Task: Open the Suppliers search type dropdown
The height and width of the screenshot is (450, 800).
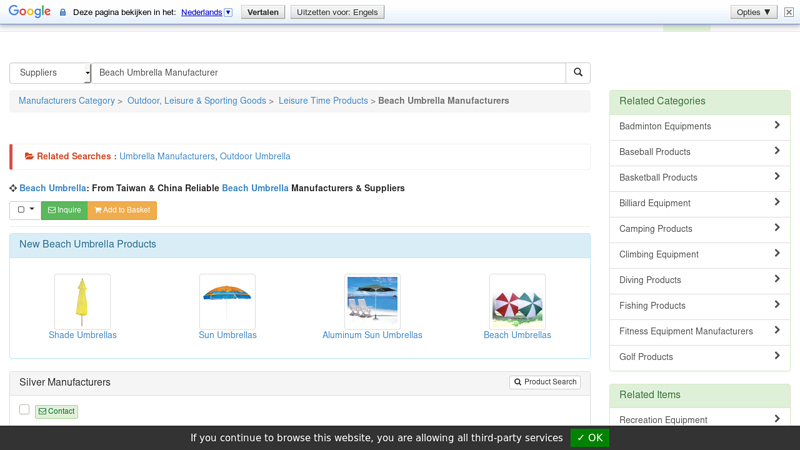Action: coord(50,73)
